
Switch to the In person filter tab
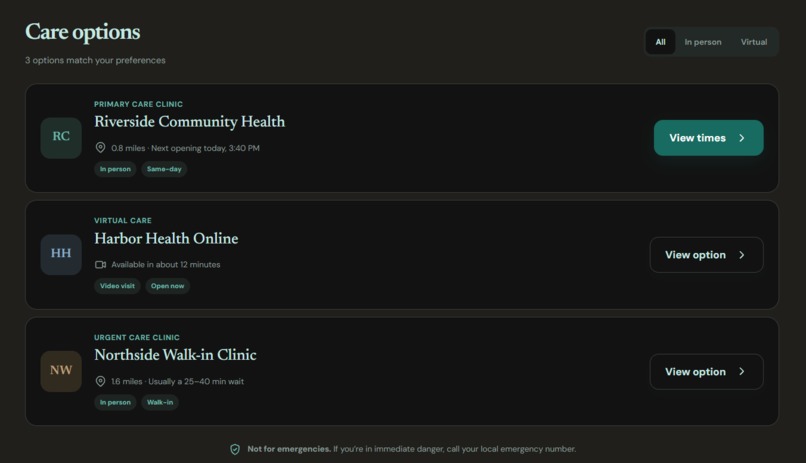(x=703, y=42)
